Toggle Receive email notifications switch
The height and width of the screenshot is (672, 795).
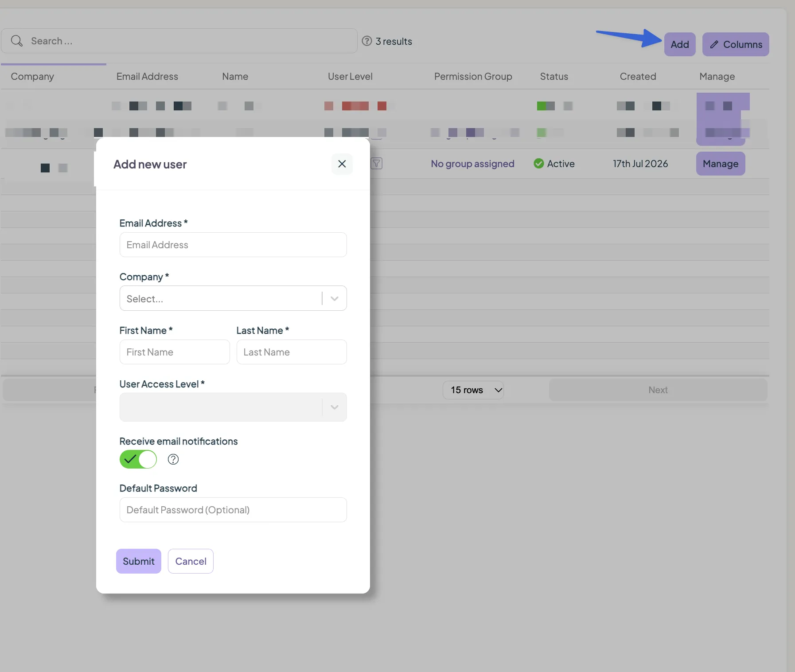(x=138, y=459)
